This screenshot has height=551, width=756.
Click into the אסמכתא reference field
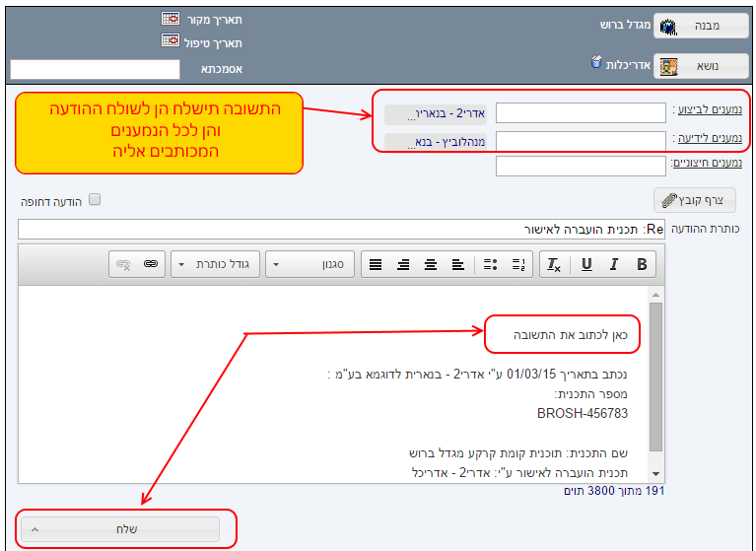point(95,69)
